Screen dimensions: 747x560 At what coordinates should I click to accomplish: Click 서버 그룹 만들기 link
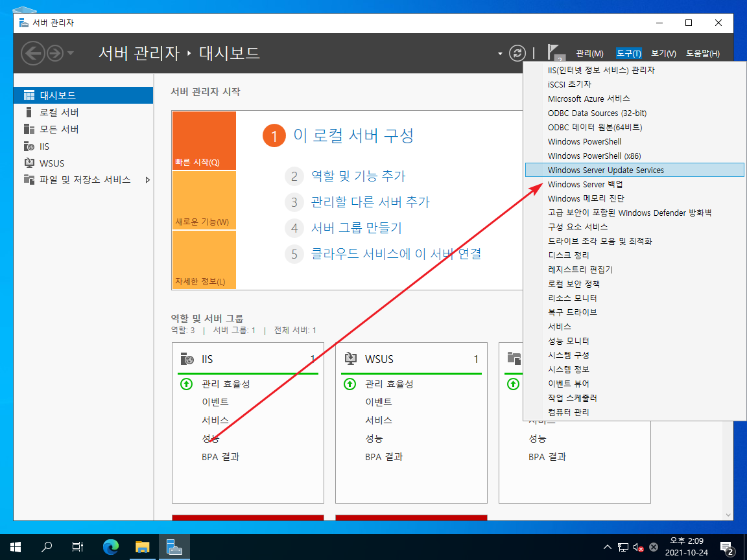click(x=357, y=227)
